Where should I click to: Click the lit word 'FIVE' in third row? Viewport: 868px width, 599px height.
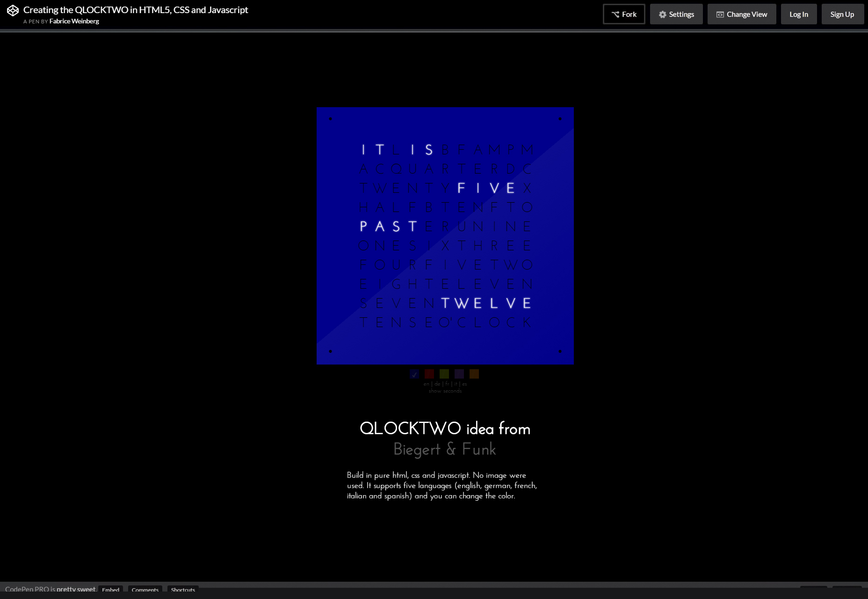pos(486,188)
